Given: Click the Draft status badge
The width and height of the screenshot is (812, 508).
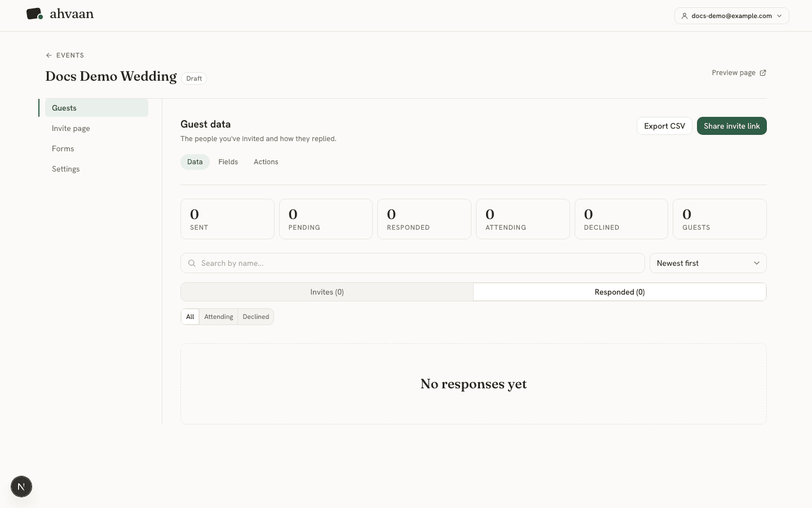Looking at the screenshot, I should pyautogui.click(x=194, y=78).
